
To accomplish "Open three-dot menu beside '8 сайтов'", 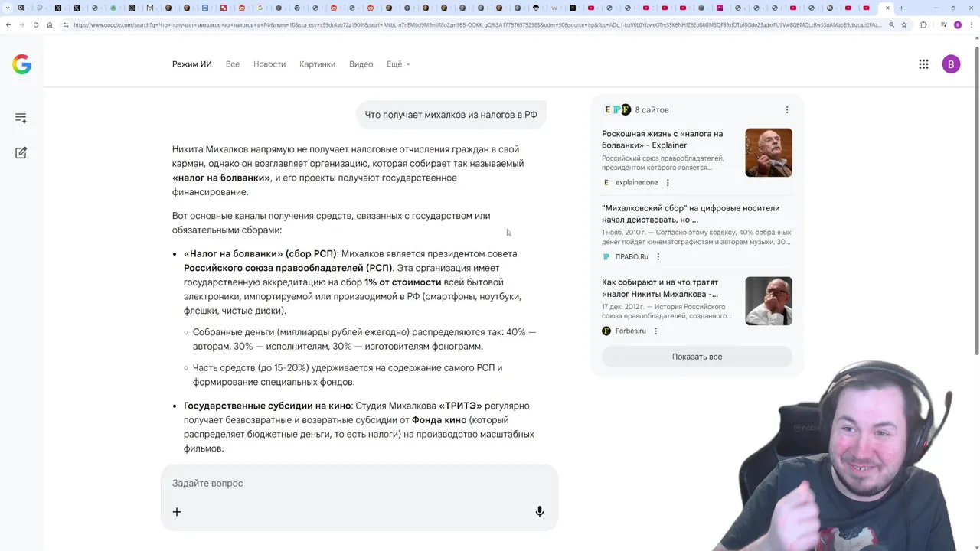I will click(786, 109).
